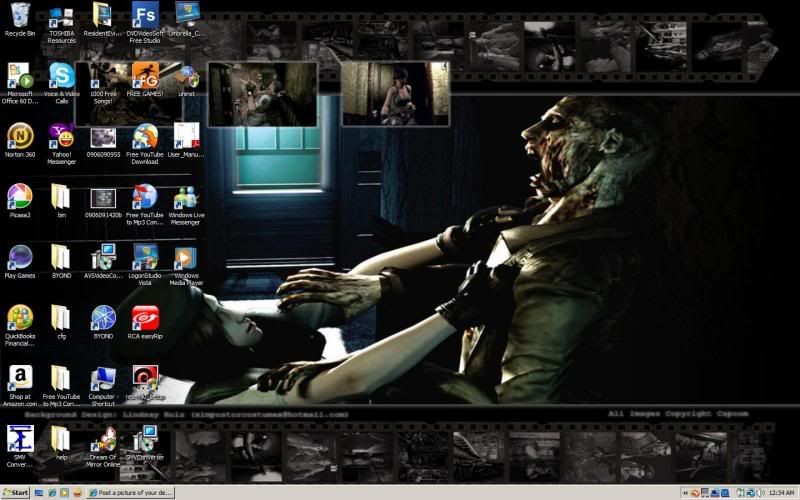The height and width of the screenshot is (500, 800).
Task: Open the media player from quick launch
Action: [x=64, y=492]
